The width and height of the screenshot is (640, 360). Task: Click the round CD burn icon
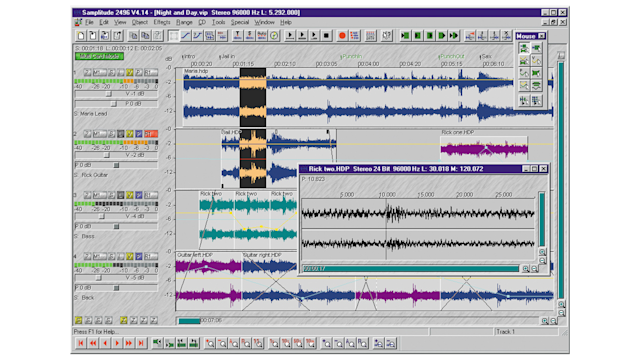click(x=274, y=36)
